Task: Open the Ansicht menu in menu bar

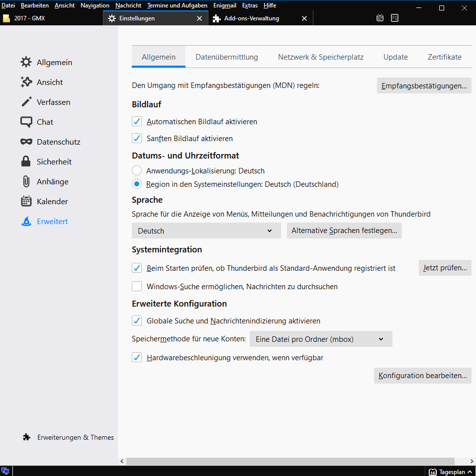Action: tap(65, 5)
